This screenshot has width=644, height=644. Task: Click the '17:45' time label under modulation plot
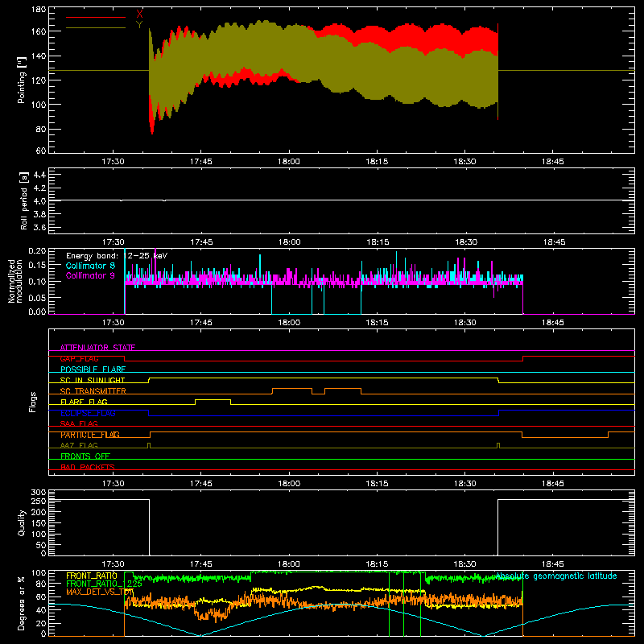[x=200, y=323]
